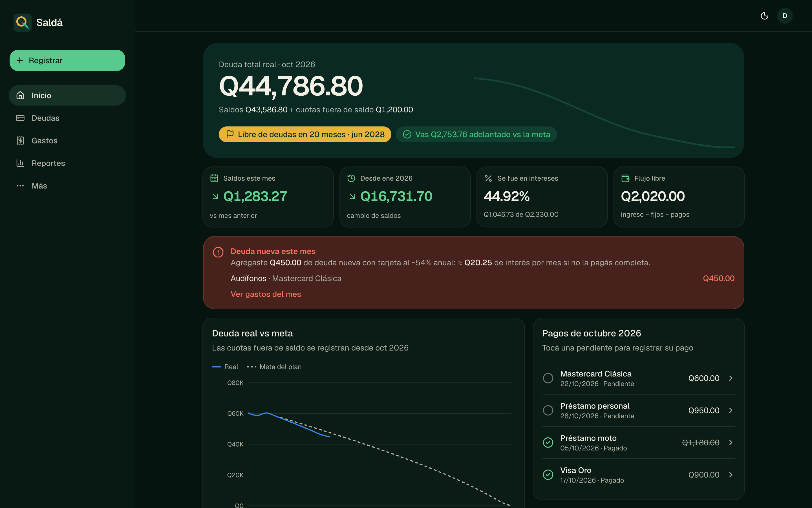The height and width of the screenshot is (508, 812).
Task: Open Préstamo personal payment chevron
Action: (731, 410)
